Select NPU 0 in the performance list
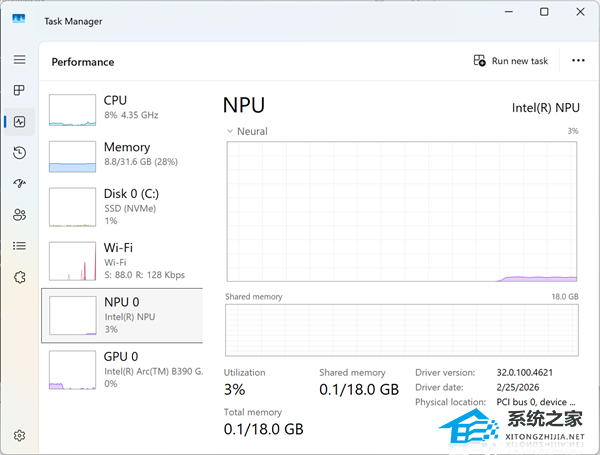600x455 pixels. [x=122, y=315]
